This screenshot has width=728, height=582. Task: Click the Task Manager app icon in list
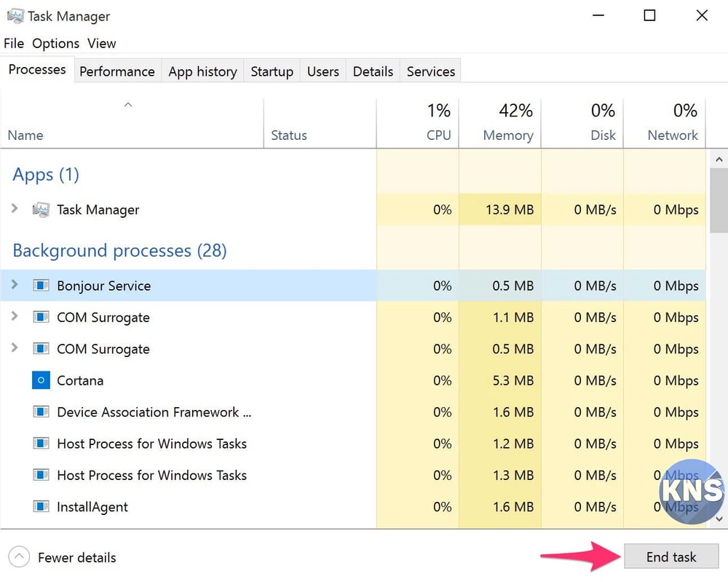click(41, 210)
